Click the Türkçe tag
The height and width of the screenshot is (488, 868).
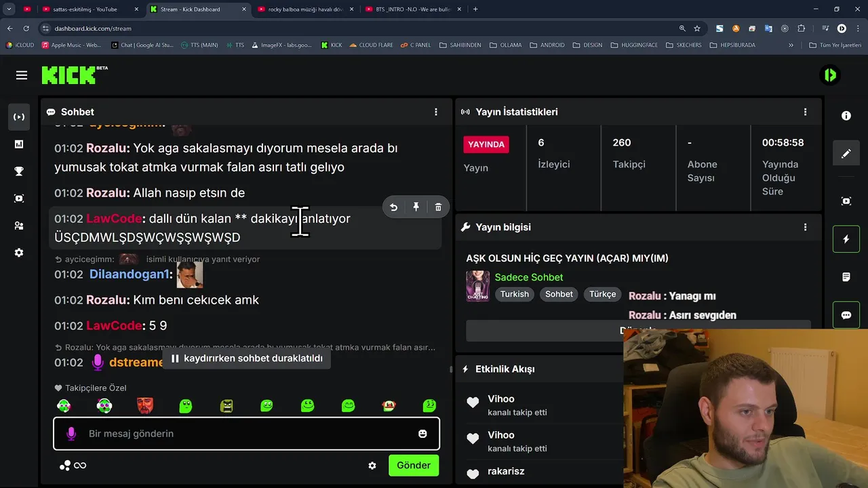click(602, 294)
